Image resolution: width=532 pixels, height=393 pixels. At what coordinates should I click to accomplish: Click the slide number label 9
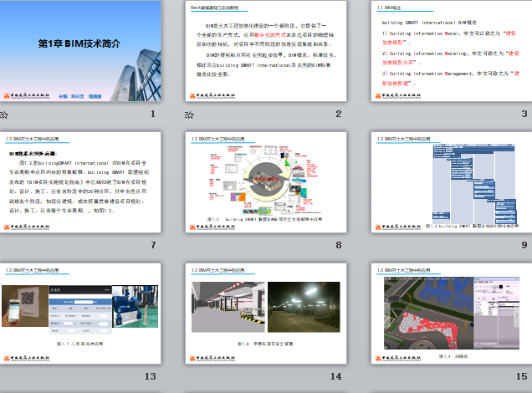tap(524, 245)
